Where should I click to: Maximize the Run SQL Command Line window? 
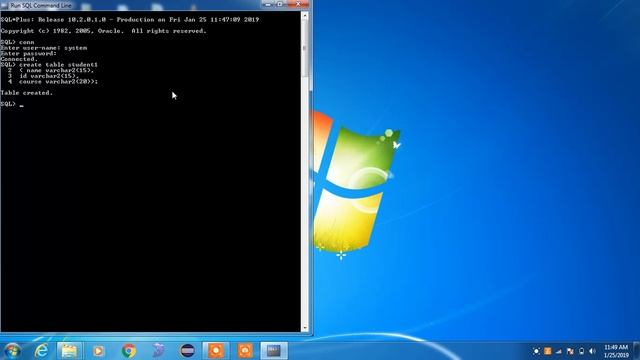point(280,4)
